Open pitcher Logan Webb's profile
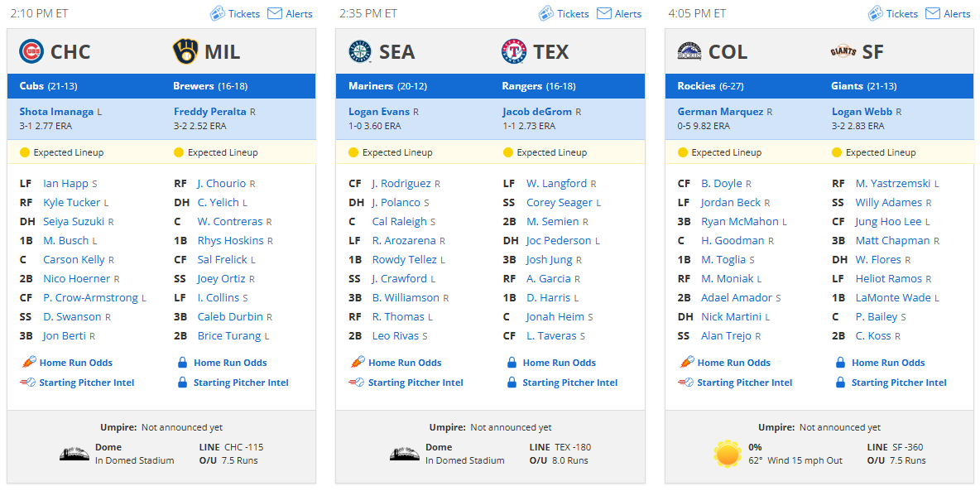 point(862,112)
